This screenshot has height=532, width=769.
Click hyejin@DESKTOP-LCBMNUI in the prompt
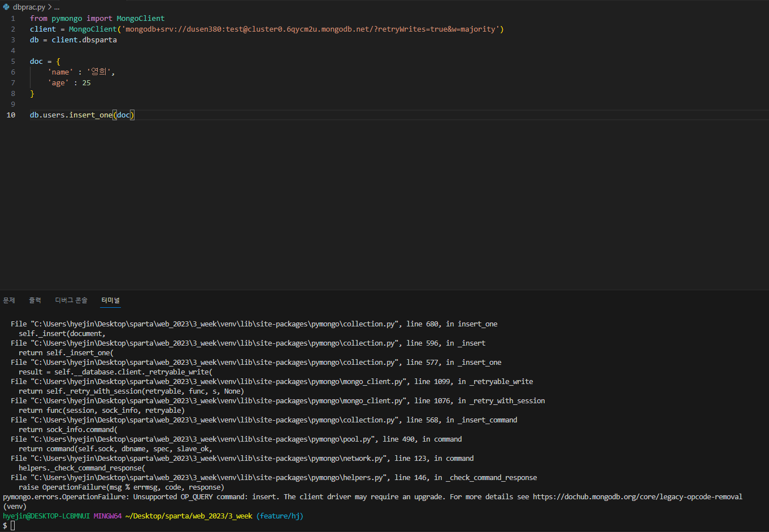tap(46, 516)
